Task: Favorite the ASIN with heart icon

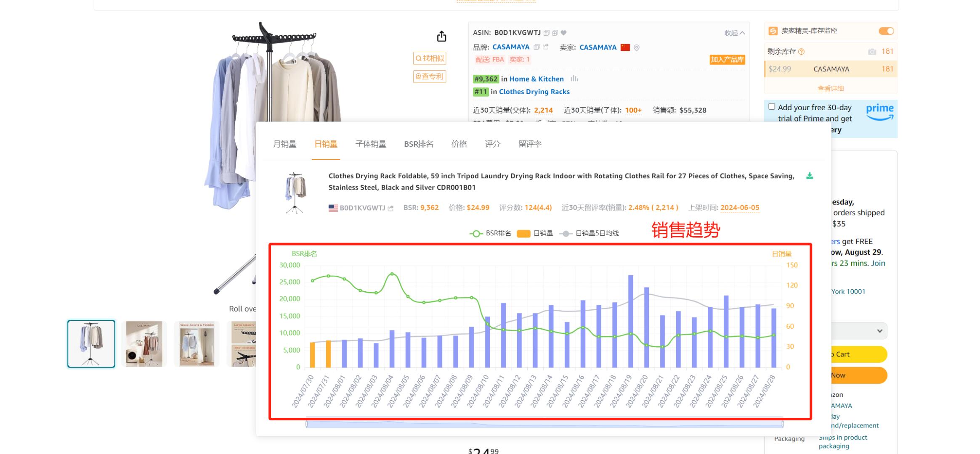Action: (564, 33)
